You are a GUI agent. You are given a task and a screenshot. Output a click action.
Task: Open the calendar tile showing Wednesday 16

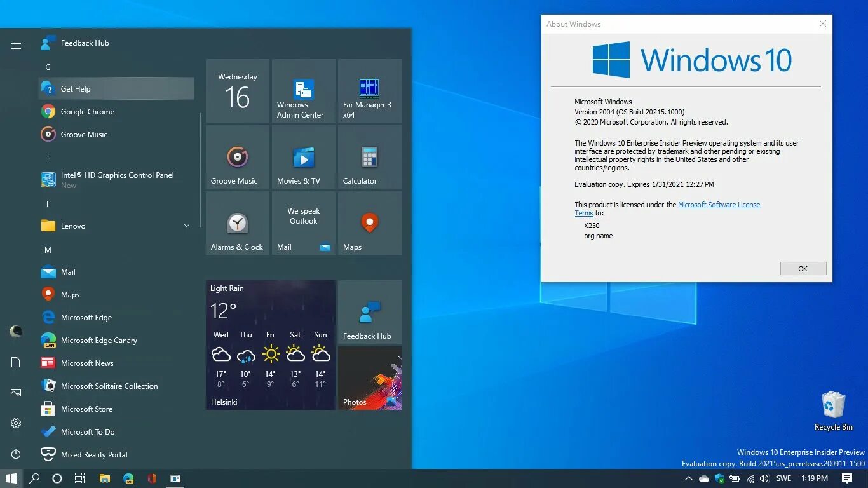point(238,91)
